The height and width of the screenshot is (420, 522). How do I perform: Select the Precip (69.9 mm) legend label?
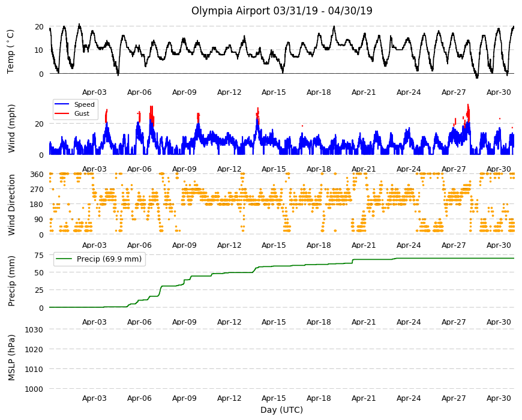pos(109,259)
